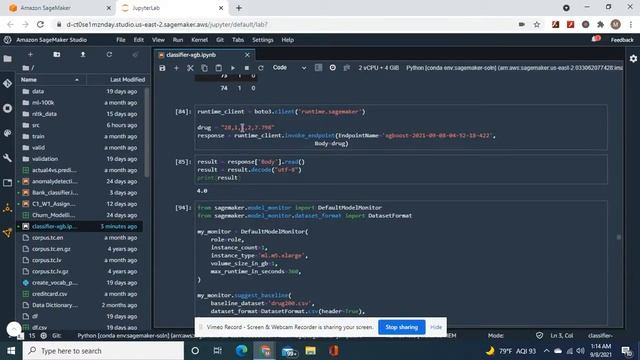
Task: Create a new launcher with plus icon
Action: coord(30,54)
